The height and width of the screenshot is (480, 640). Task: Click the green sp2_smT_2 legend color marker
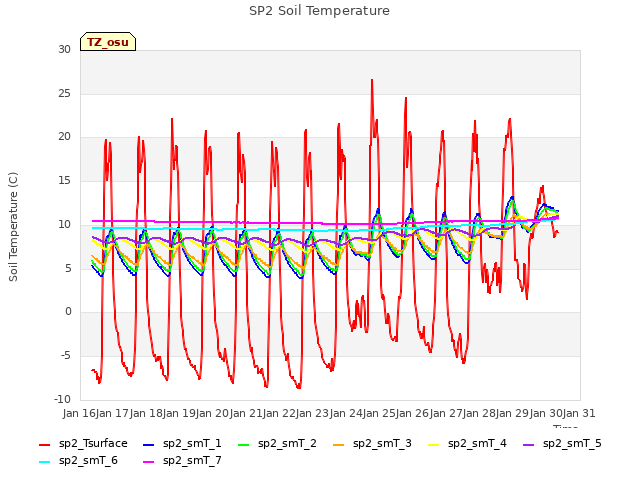click(244, 444)
